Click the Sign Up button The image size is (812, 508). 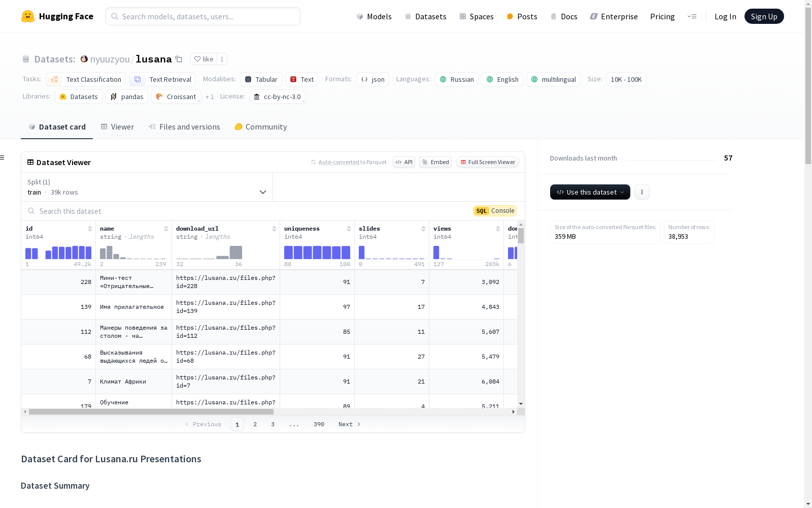point(764,16)
